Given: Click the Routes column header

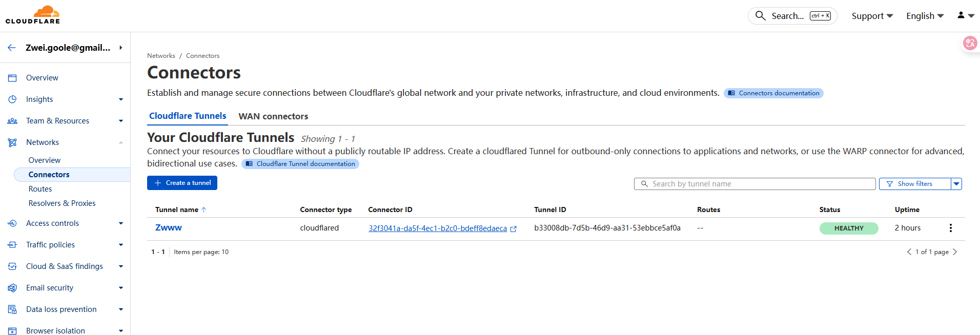Looking at the screenshot, I should pos(708,210).
